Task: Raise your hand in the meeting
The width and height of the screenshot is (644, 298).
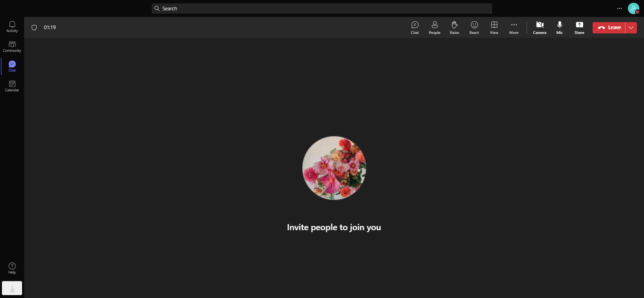Action: pos(454,27)
